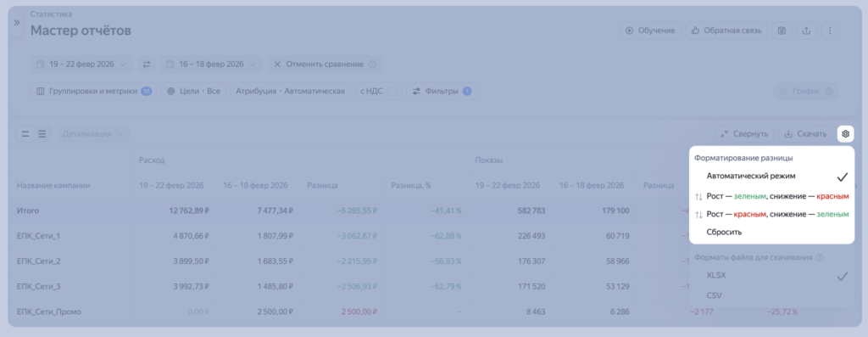This screenshot has width=868, height=337.
Task: Open the Обучение tutorial button
Action: point(650,31)
